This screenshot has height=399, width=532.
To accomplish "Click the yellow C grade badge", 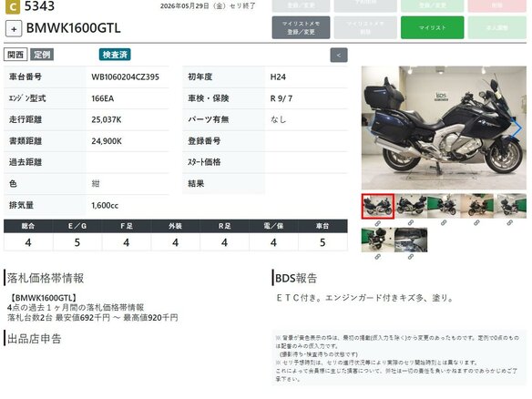I will [x=13, y=6].
